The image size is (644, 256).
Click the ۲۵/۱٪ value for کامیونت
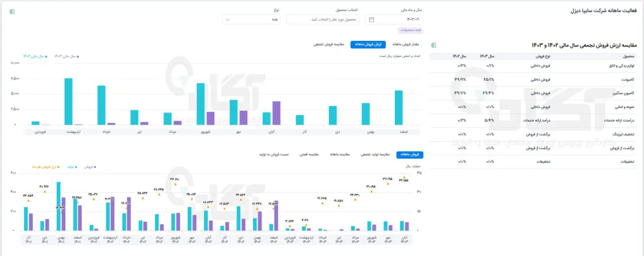pos(488,80)
